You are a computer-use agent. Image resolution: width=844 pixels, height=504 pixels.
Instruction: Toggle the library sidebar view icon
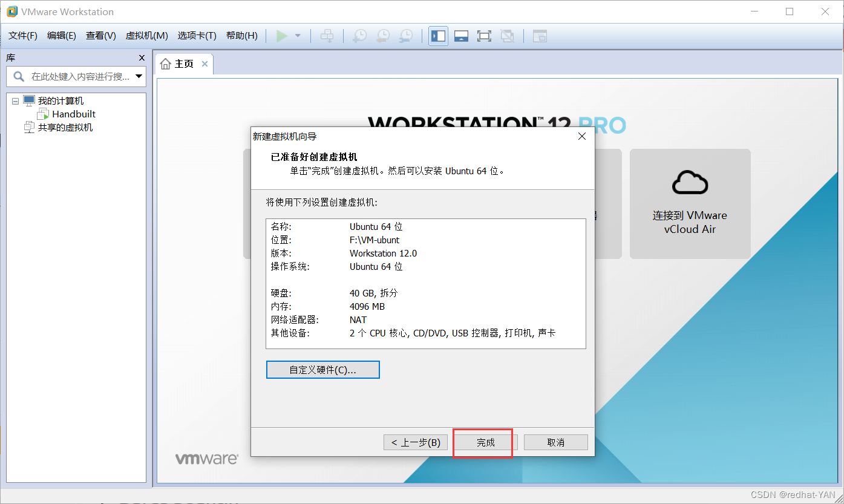point(438,36)
